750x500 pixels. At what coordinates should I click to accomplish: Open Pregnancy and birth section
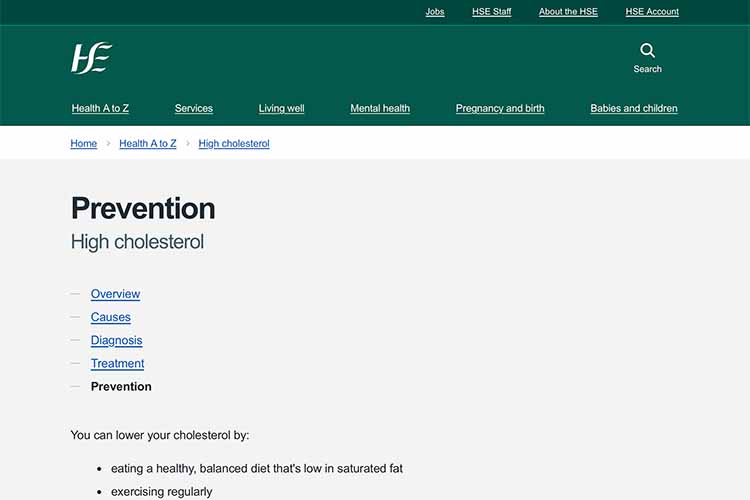(500, 108)
